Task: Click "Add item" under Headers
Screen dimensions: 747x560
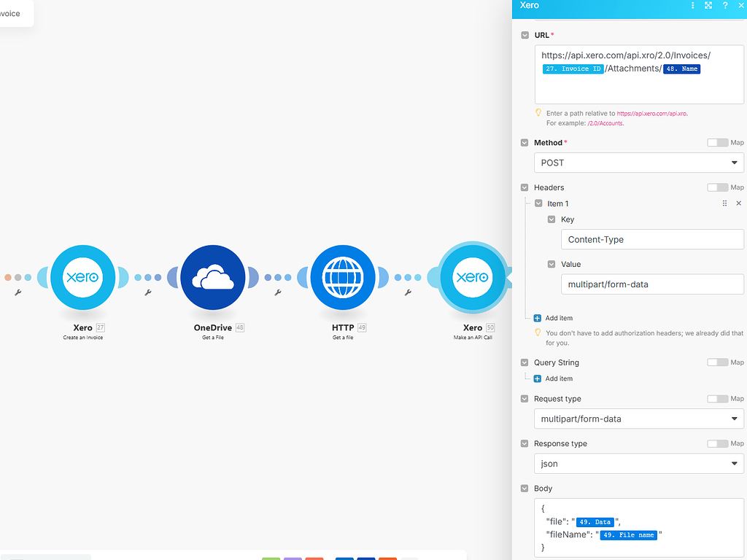Action: [552, 318]
